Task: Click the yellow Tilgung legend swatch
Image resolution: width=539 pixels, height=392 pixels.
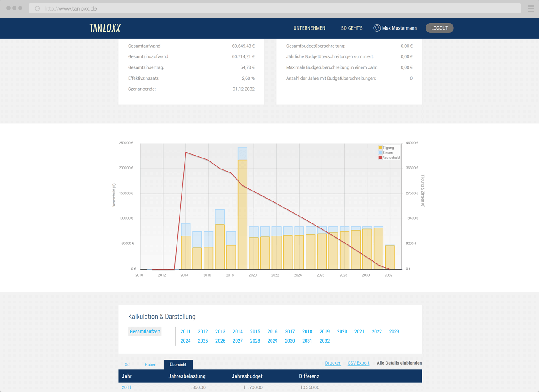Action: click(x=380, y=148)
